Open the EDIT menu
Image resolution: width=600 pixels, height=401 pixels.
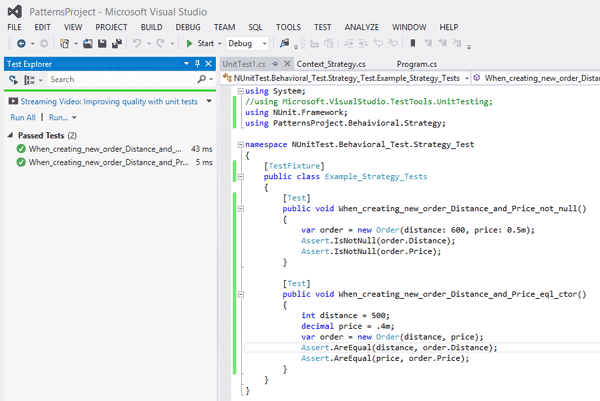(42, 27)
